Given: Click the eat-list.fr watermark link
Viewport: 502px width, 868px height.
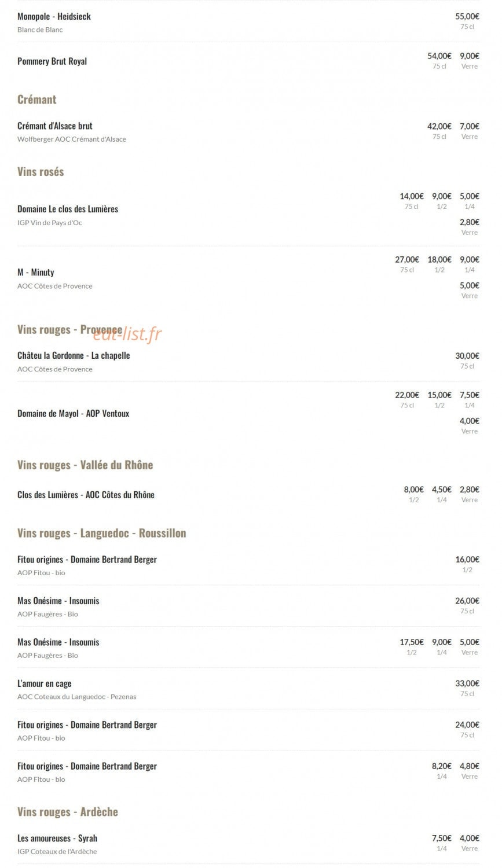Looking at the screenshot, I should click(x=127, y=333).
